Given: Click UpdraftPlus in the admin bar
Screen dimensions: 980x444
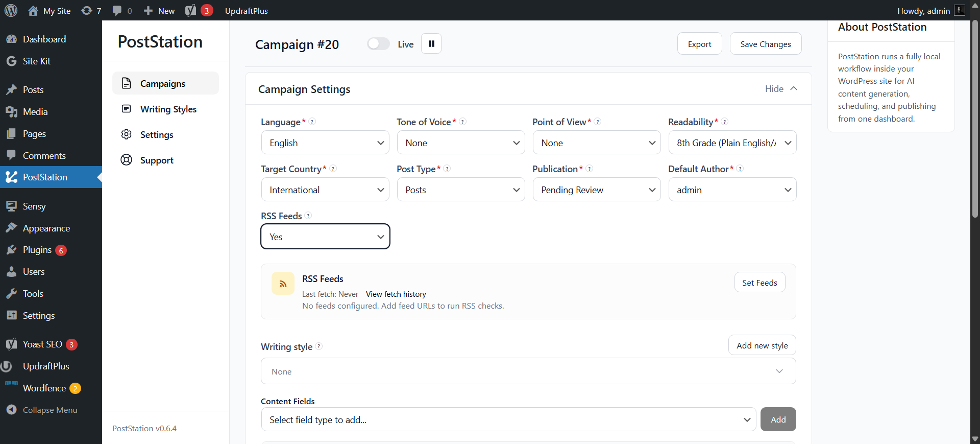Looking at the screenshot, I should click(x=247, y=11).
